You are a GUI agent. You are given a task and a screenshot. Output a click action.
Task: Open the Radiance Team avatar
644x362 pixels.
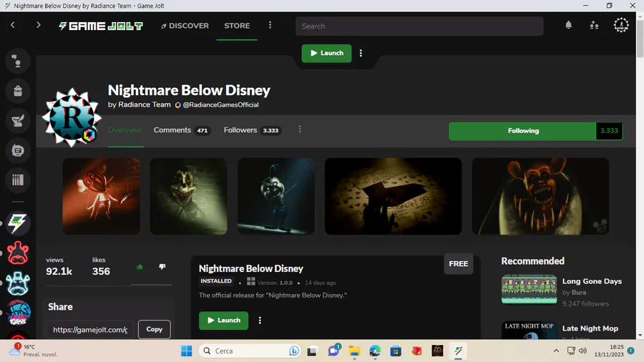(72, 117)
